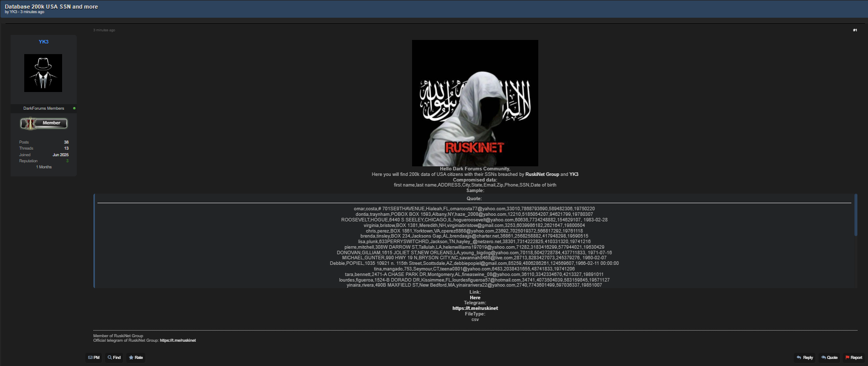Click the PM envelope button

click(x=94, y=357)
